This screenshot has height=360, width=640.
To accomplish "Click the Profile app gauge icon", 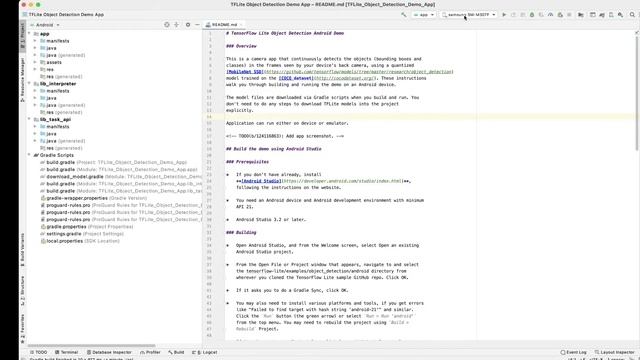I will click(x=550, y=15).
